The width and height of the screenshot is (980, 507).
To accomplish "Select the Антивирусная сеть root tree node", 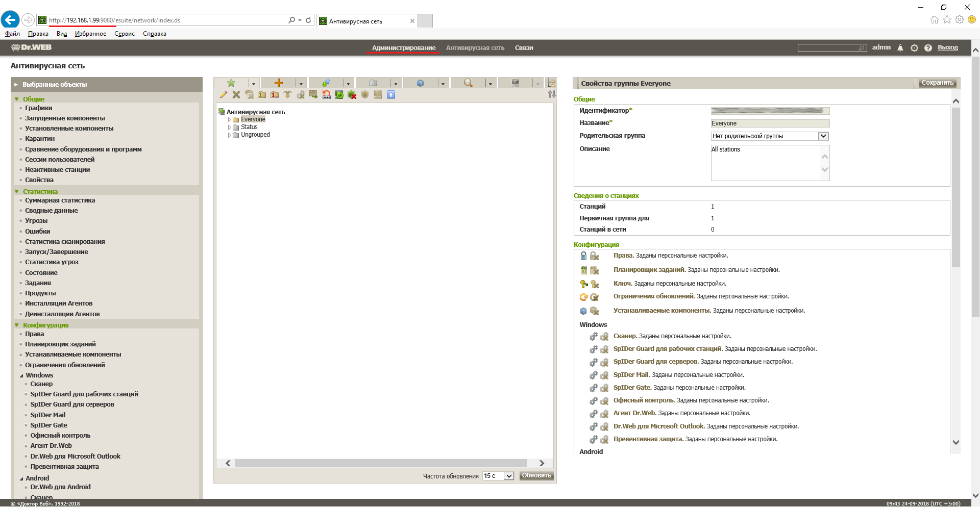I will (256, 112).
